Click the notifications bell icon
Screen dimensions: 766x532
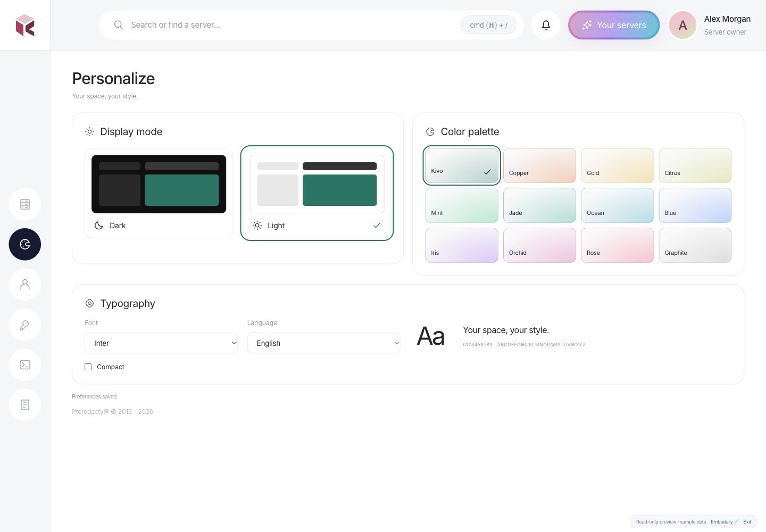click(x=546, y=25)
